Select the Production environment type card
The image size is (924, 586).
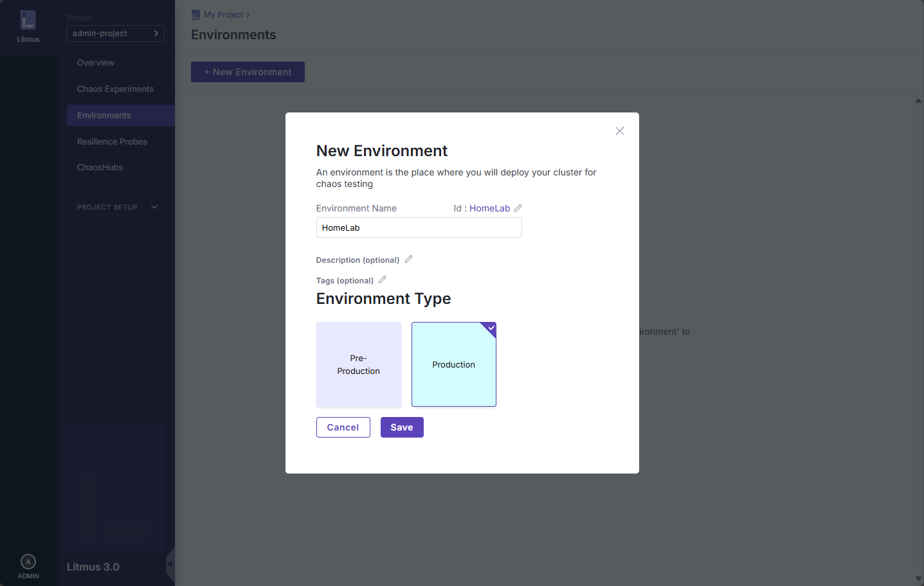(453, 364)
